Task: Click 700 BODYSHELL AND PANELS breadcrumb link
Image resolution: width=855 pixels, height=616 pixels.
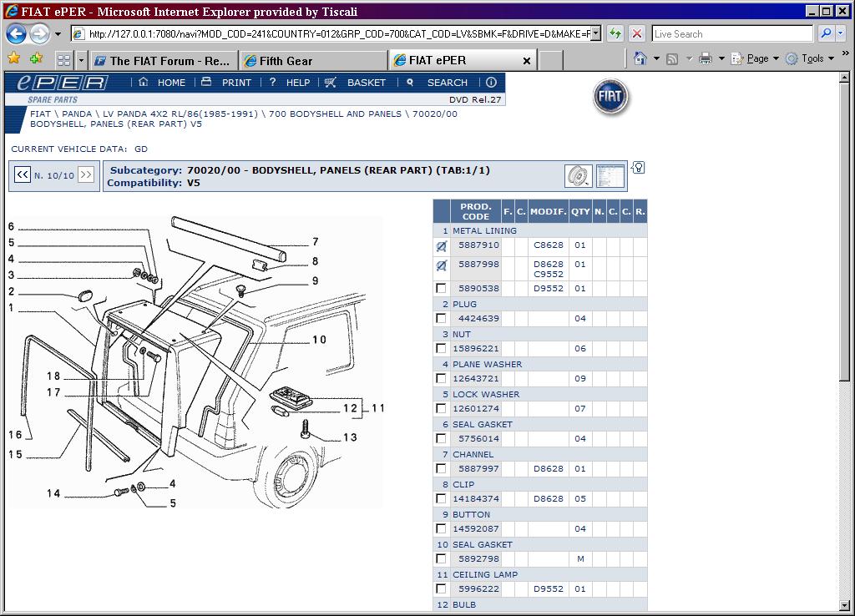Action: click(x=336, y=114)
